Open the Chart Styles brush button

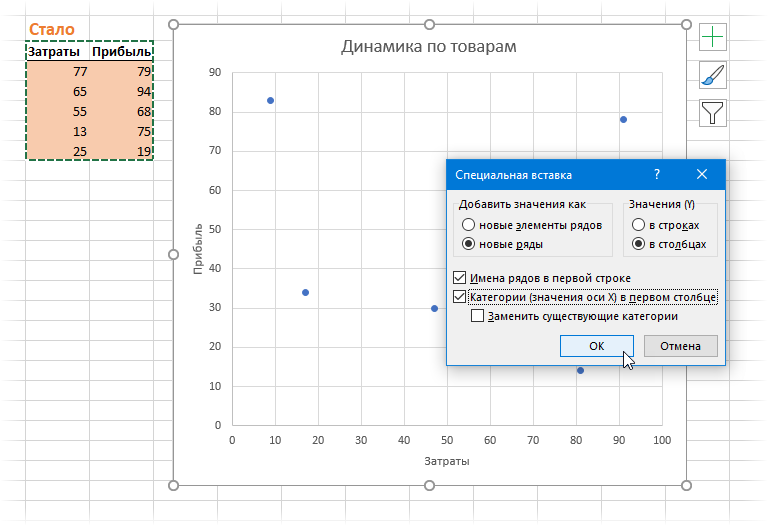713,75
